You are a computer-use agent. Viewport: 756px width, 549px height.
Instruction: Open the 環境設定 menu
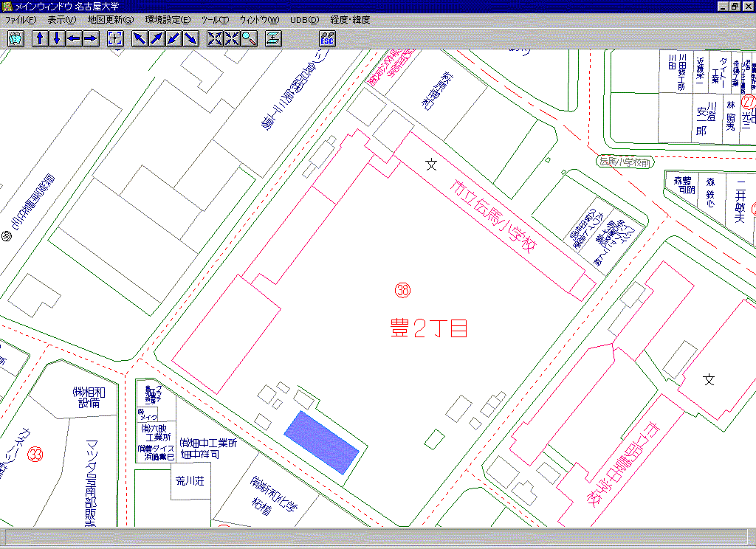coord(167,20)
